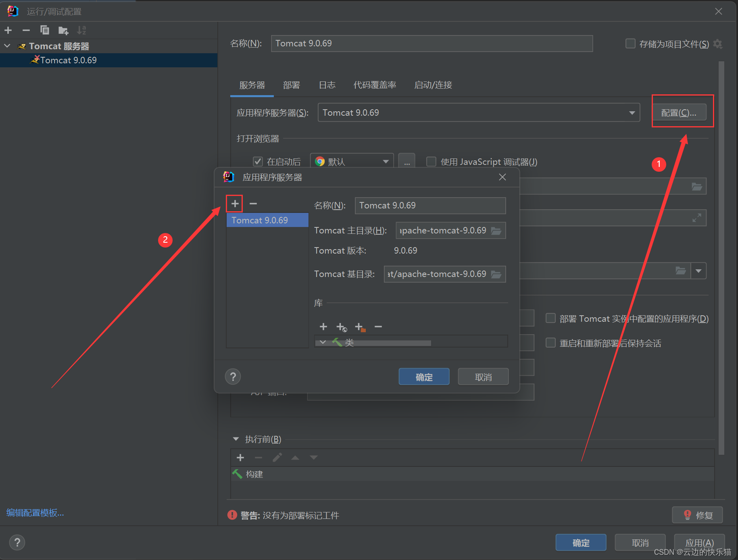Viewport: 738px width, 560px height.
Task: Expand the VM options field icon
Action: (x=696, y=218)
